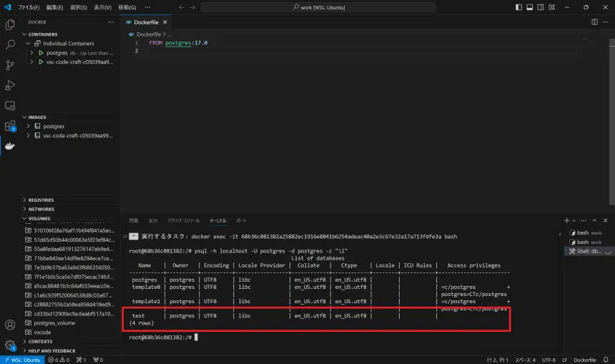Open the Search view in activity bar
This screenshot has height=364, width=615.
point(10,44)
